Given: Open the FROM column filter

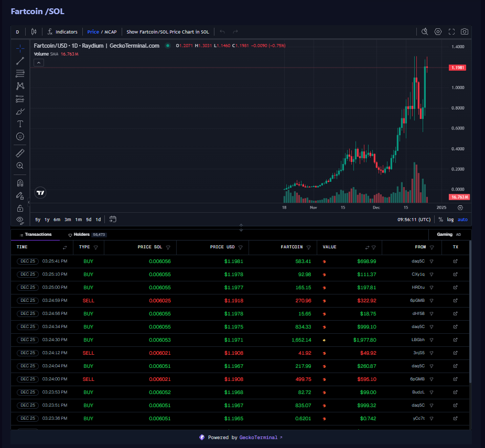Looking at the screenshot, I should (432, 247).
